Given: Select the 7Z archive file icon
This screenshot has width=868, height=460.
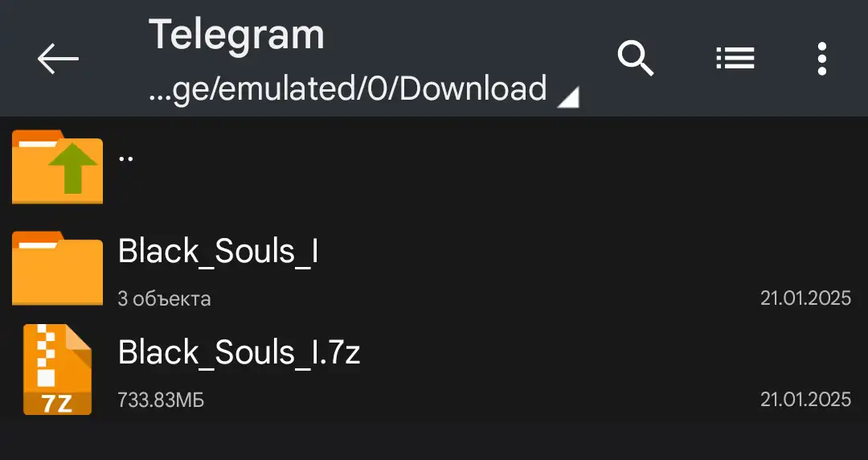Looking at the screenshot, I should click(x=58, y=369).
